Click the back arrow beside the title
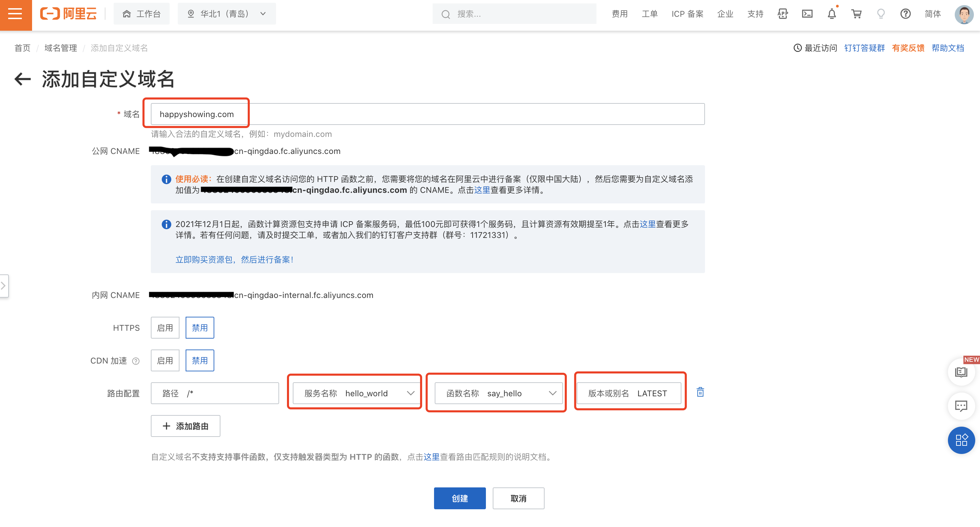Viewport: 980px width, 527px height. tap(23, 79)
